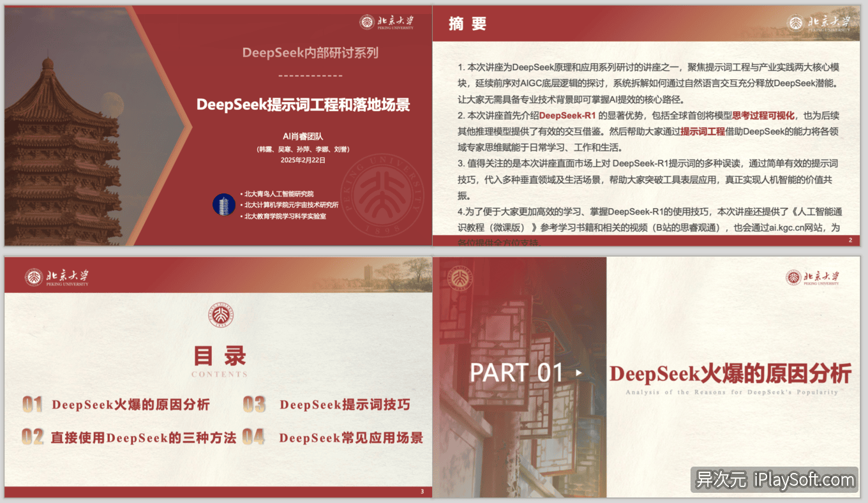This screenshot has height=503, width=868.
Task: Click page number 2 on the summary slide
Action: (851, 241)
